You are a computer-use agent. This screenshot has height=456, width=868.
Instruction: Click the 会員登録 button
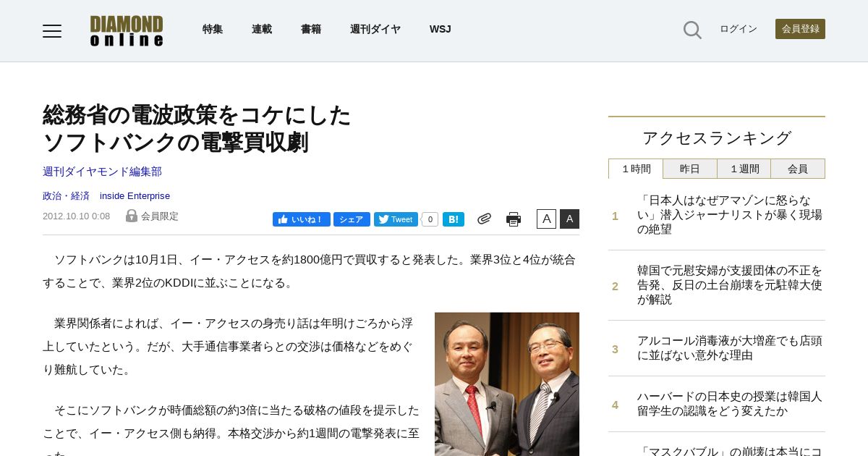[x=800, y=29]
